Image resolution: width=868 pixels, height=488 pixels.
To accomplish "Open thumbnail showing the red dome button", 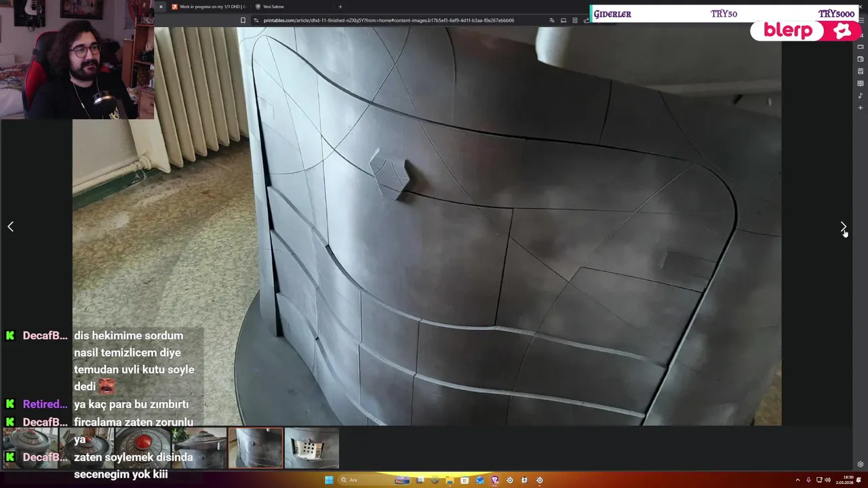I will tap(142, 448).
